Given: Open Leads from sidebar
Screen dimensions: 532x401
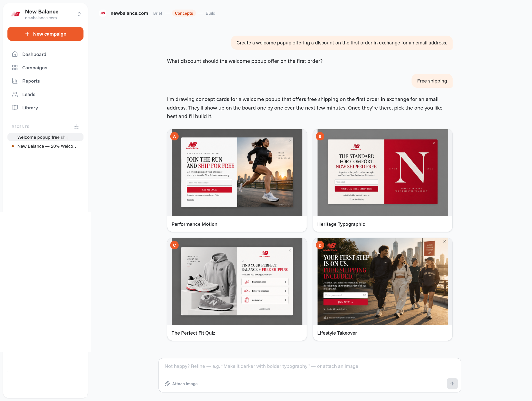Looking at the screenshot, I should click(x=45, y=94).
